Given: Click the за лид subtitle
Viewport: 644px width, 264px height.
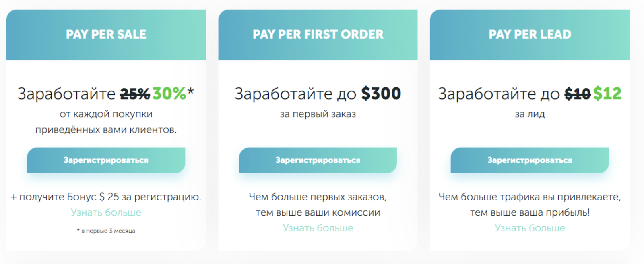Looking at the screenshot, I should click(530, 114).
